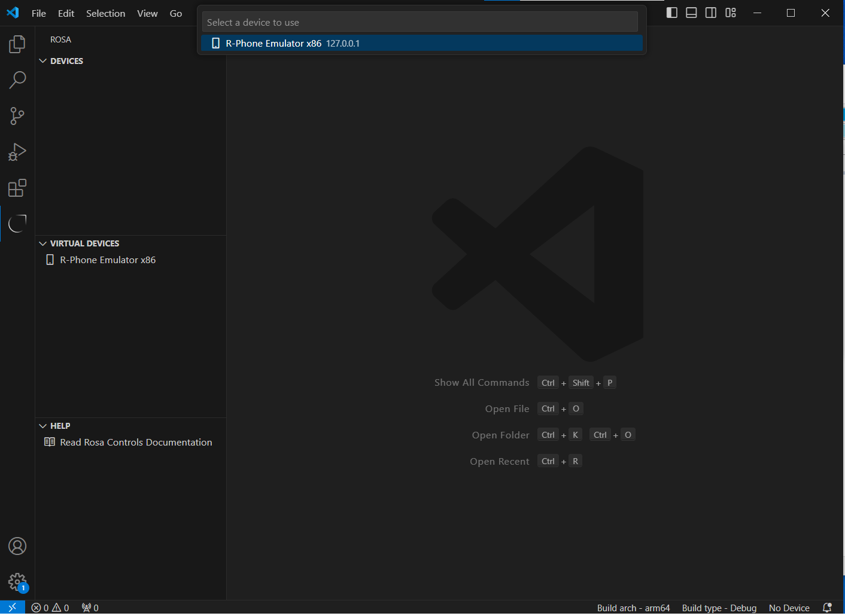Open the Explorer view icon
The image size is (845, 616).
click(17, 44)
